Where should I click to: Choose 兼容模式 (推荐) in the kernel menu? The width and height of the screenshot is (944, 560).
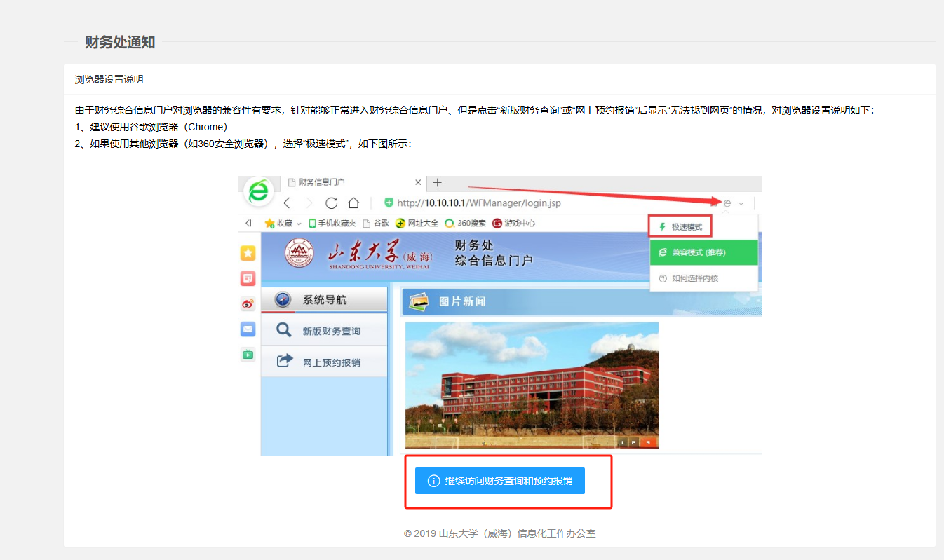[x=703, y=252]
